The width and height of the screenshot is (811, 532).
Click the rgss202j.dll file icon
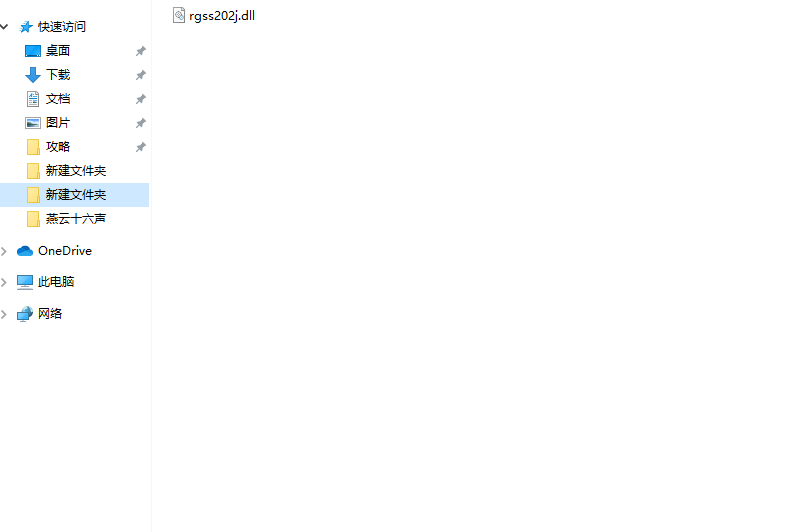pyautogui.click(x=179, y=16)
